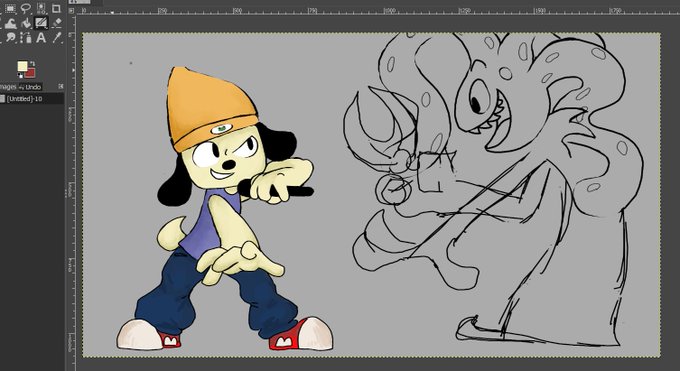680x371 pixels.
Task: Click the highlighted tool beside the Eraser
Action: click(x=41, y=23)
